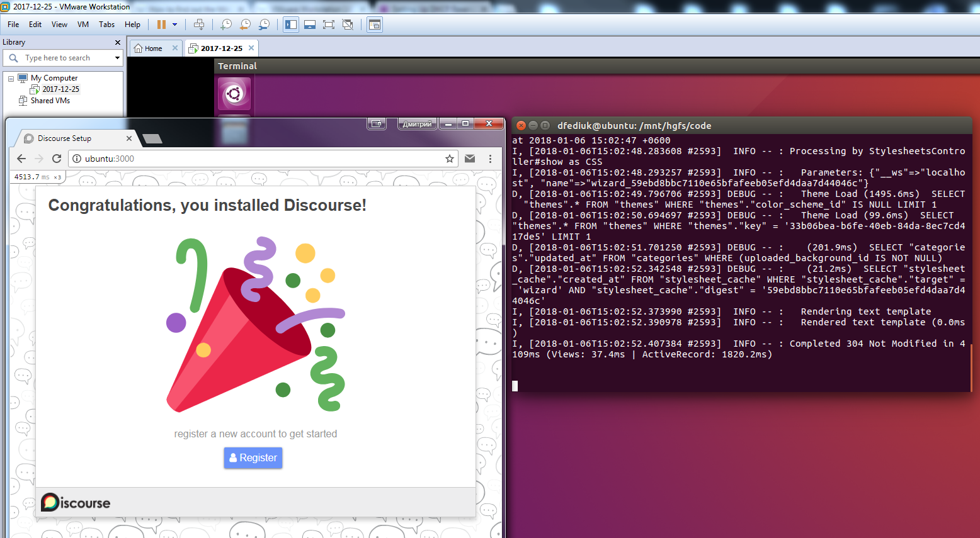
Task: Bookmark the Discourse page with the star
Action: pos(449,159)
